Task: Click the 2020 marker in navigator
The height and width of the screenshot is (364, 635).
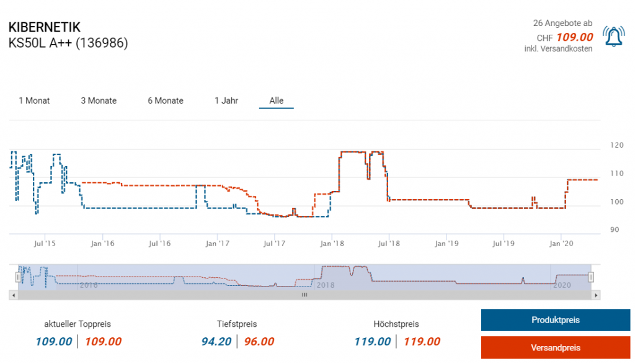Action: [x=562, y=285]
